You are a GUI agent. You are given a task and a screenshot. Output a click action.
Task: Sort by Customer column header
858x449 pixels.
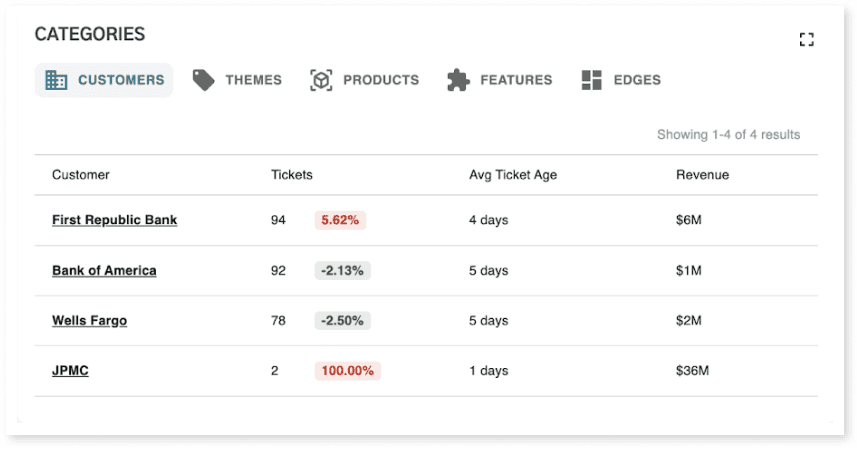point(80,175)
